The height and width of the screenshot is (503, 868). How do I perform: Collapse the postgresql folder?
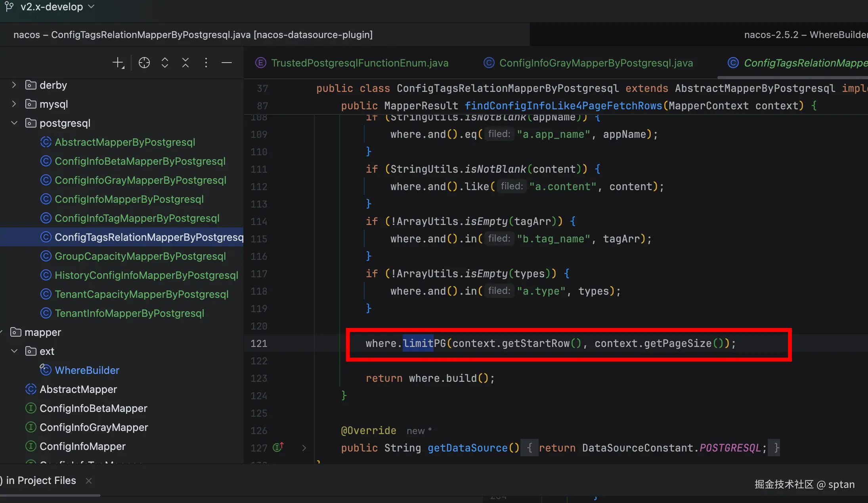click(x=14, y=123)
